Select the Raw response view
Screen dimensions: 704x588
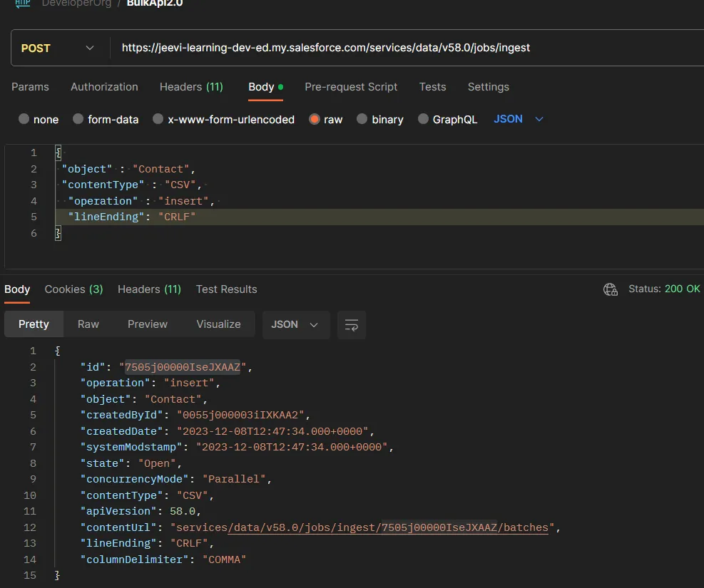(x=88, y=324)
